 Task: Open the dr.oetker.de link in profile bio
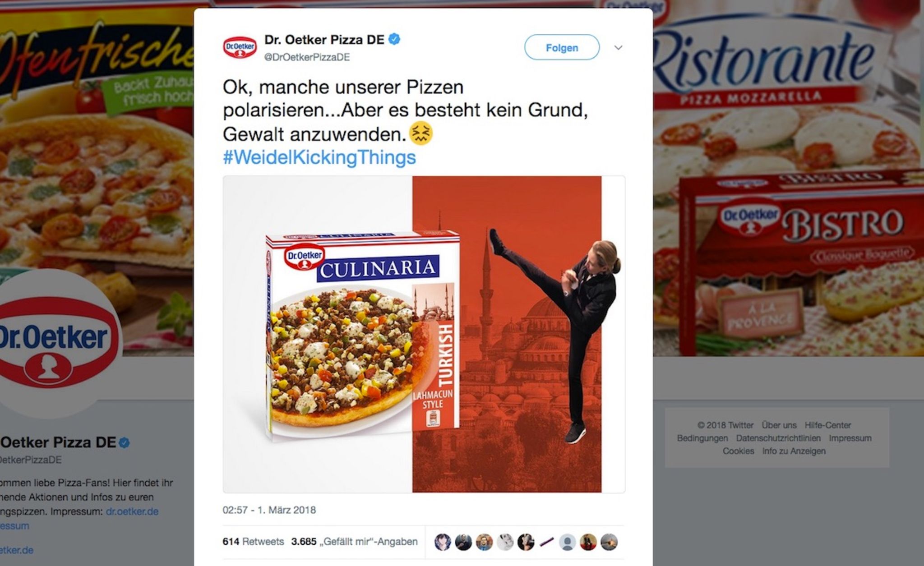(x=132, y=511)
